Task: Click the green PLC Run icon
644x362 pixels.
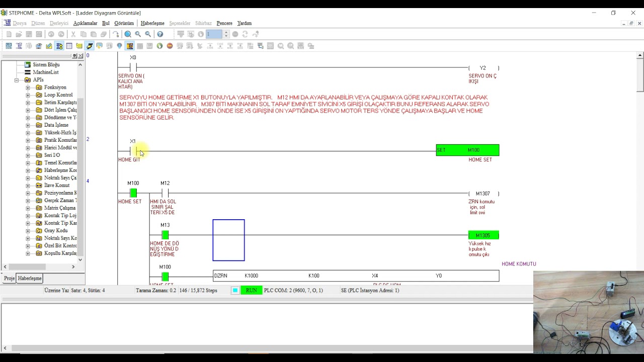Action: [x=159, y=46]
